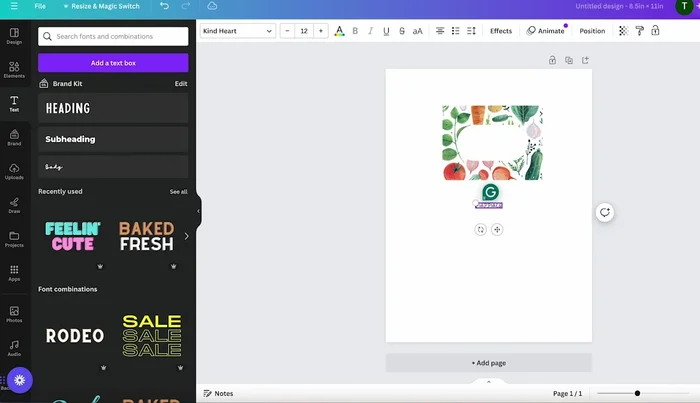This screenshot has height=403, width=700.
Task: Add a body text style
Action: [113, 167]
